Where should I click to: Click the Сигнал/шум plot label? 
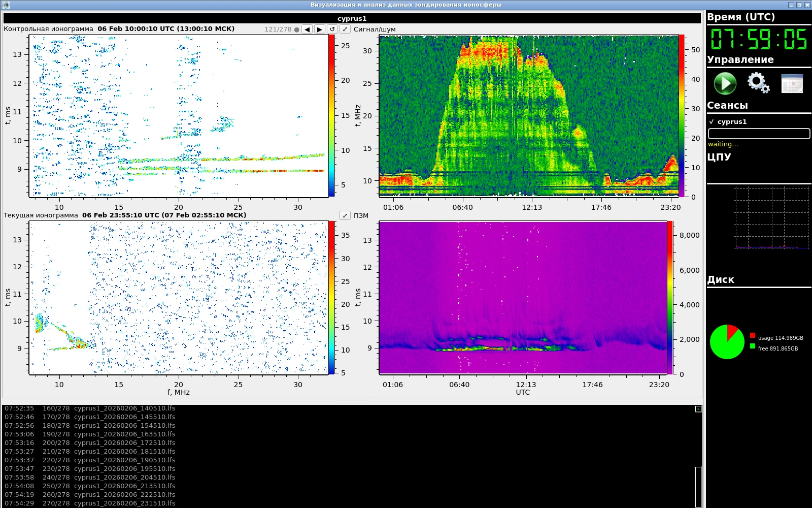pos(375,29)
